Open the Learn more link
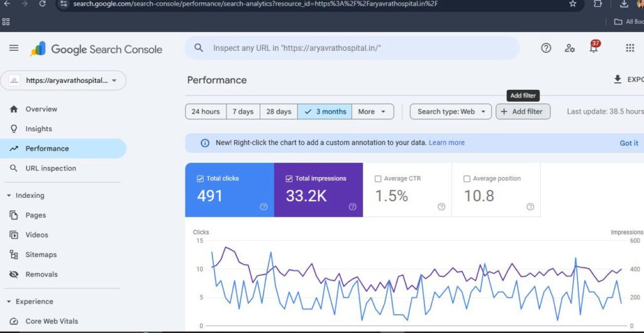 (447, 143)
